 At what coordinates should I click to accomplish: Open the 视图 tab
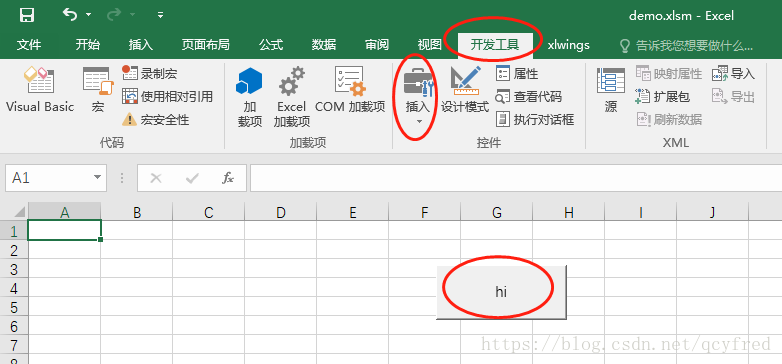(x=429, y=45)
